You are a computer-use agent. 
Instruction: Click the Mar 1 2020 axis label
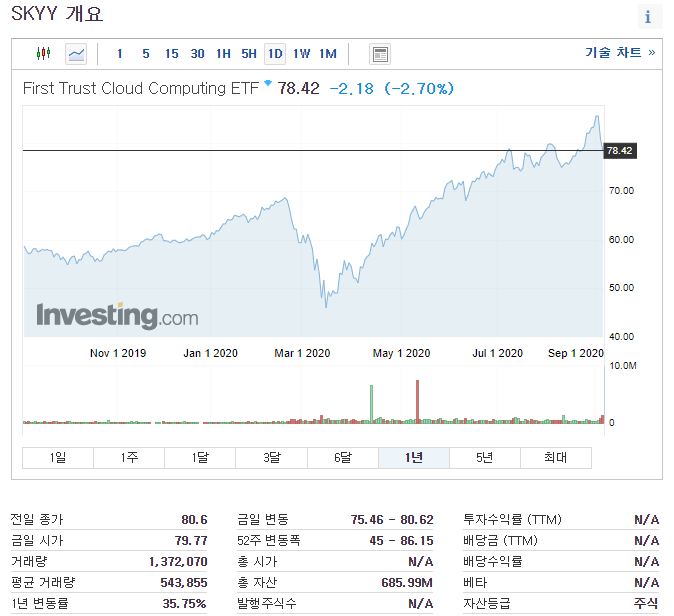[302, 353]
